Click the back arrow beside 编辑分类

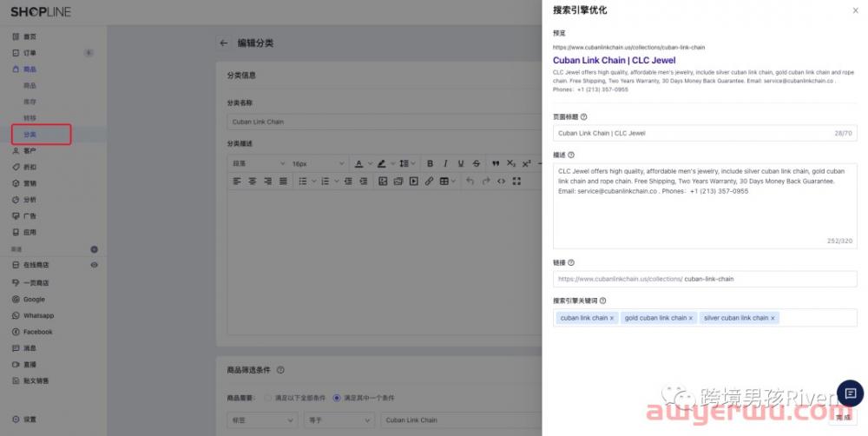point(224,43)
